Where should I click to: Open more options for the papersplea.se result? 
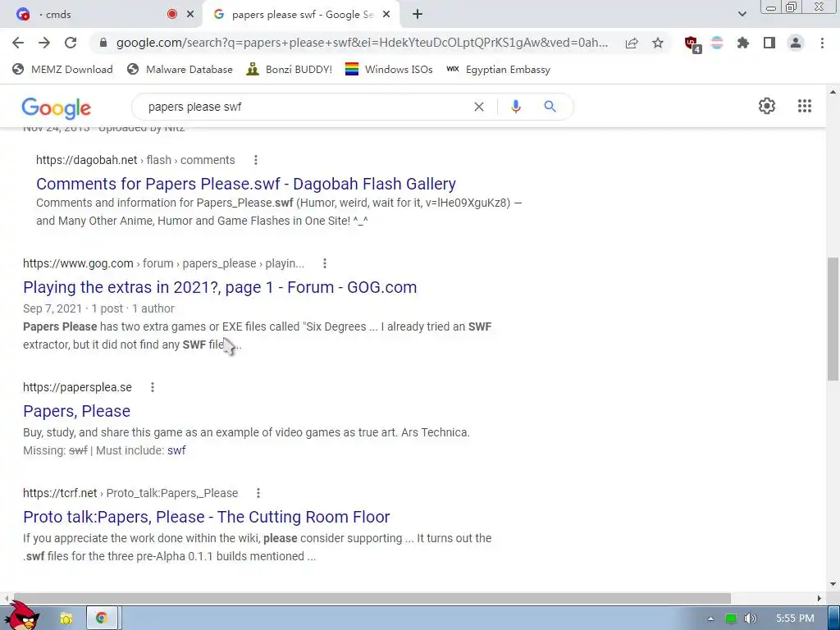pyautogui.click(x=152, y=387)
